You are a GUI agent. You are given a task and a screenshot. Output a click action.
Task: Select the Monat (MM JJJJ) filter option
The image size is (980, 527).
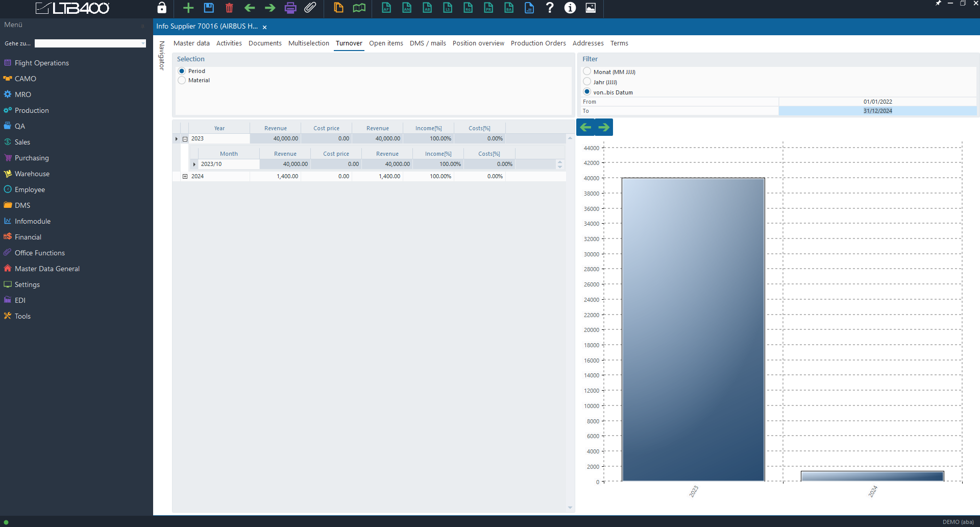(x=587, y=71)
